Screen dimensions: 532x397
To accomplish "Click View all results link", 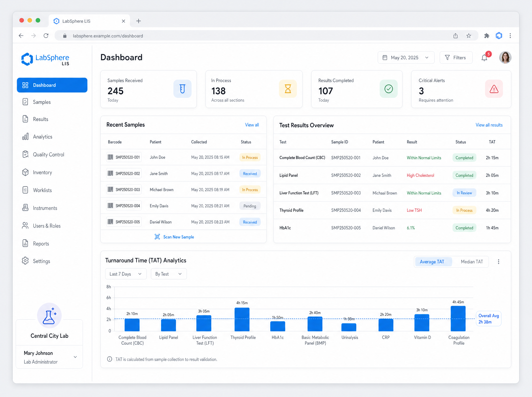I will [489, 125].
